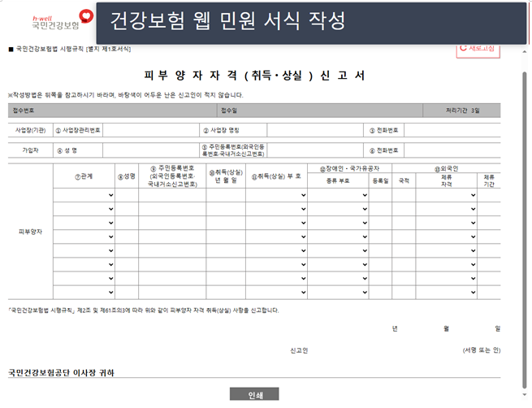
Task: Click the 가입자 성명 input field
Action: pyautogui.click(x=151, y=150)
